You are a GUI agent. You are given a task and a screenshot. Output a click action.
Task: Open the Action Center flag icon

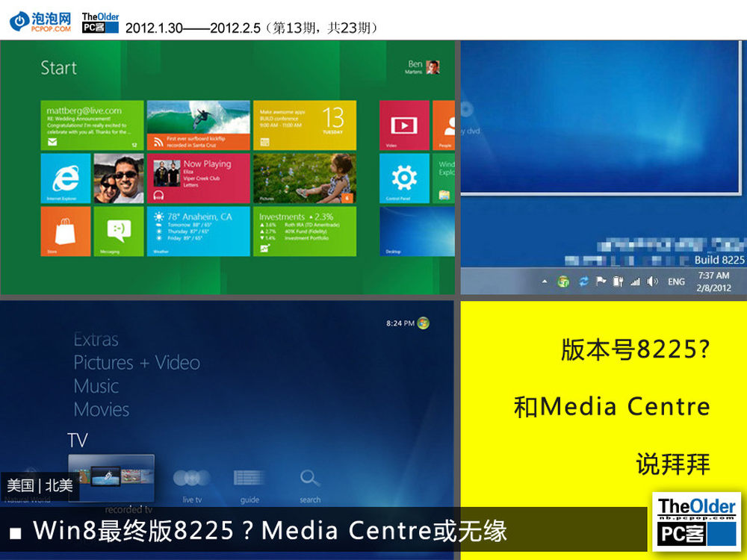click(601, 281)
